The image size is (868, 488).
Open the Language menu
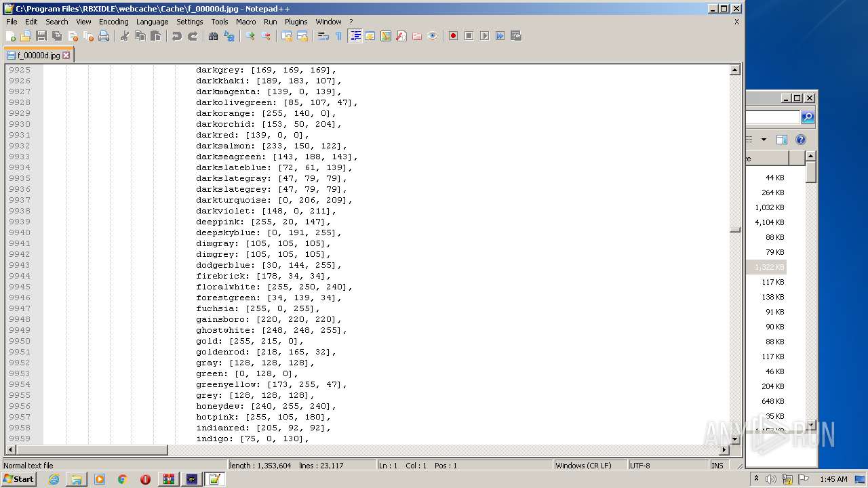pos(152,22)
